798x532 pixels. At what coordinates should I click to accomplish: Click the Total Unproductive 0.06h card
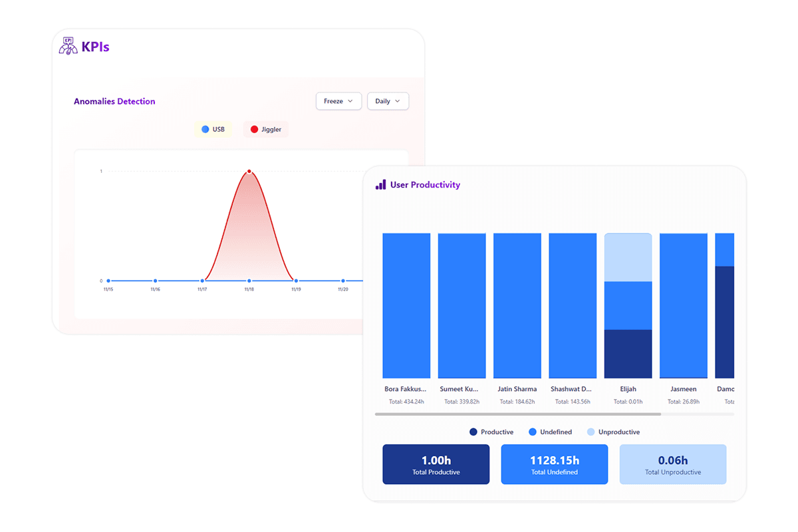(x=673, y=464)
